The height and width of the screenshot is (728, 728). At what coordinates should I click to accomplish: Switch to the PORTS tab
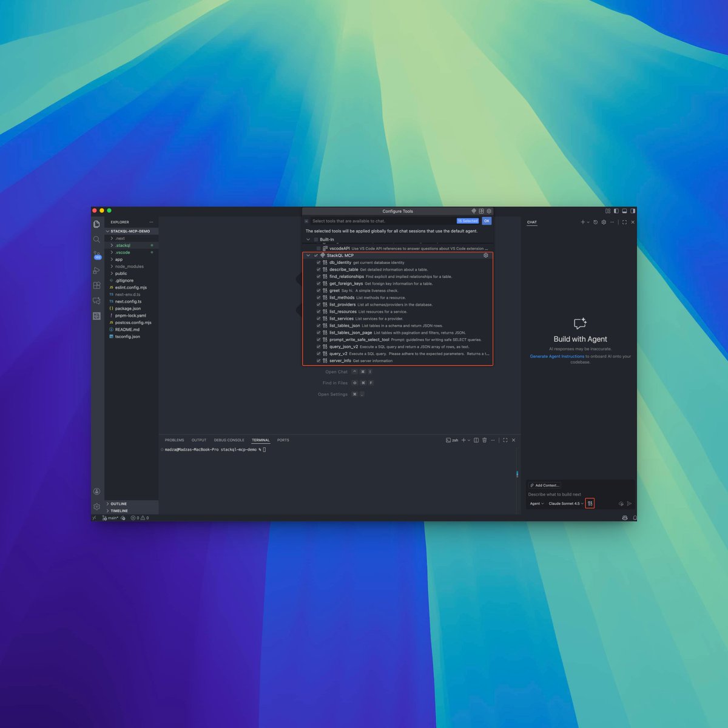click(x=283, y=440)
